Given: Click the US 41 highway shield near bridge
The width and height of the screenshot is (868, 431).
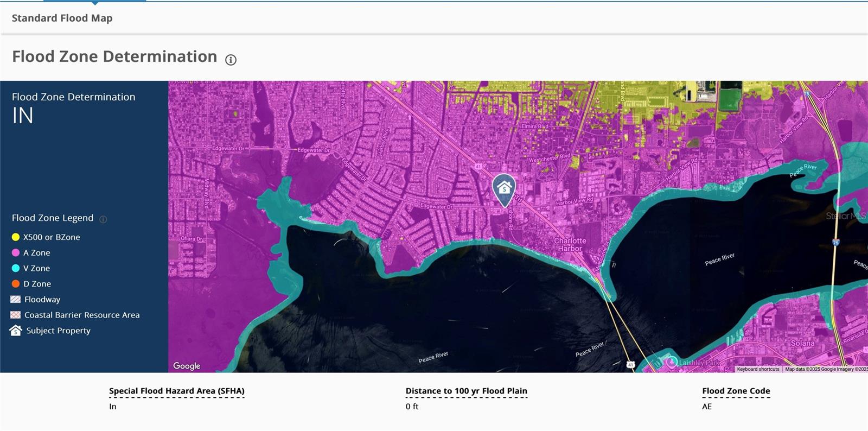Looking at the screenshot, I should coord(630,365).
